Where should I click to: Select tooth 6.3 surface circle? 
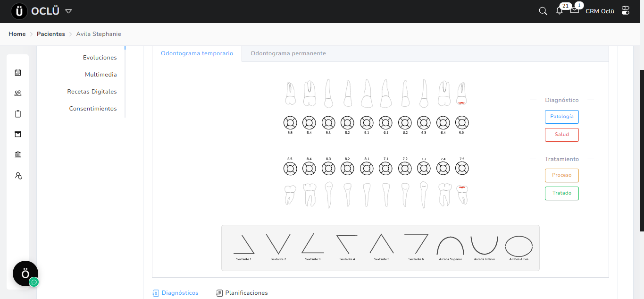tap(424, 123)
